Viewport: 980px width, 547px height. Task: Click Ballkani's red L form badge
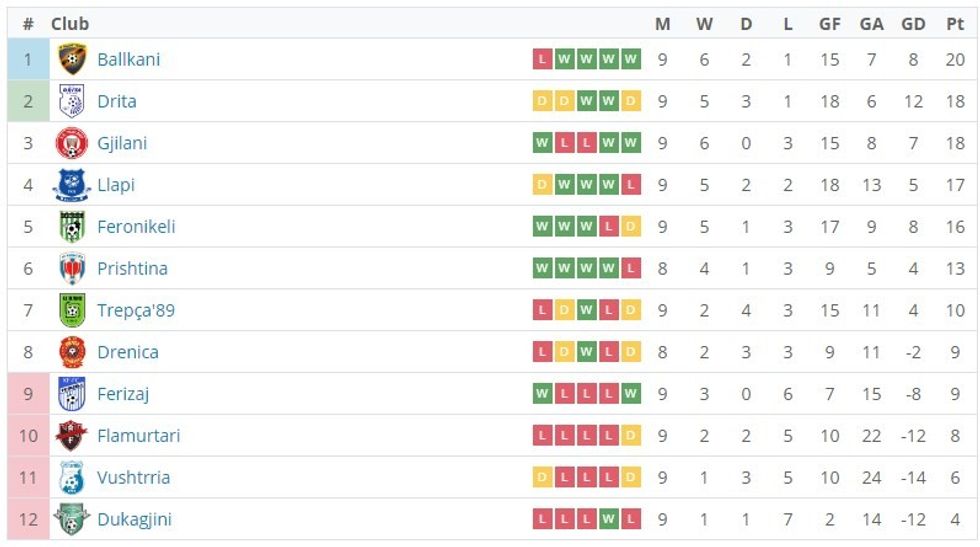click(542, 59)
